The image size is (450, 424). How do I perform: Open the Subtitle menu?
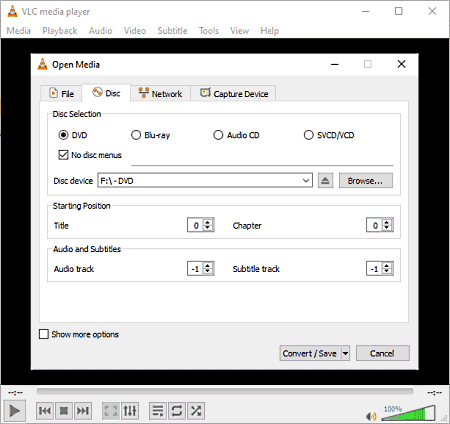pos(172,31)
